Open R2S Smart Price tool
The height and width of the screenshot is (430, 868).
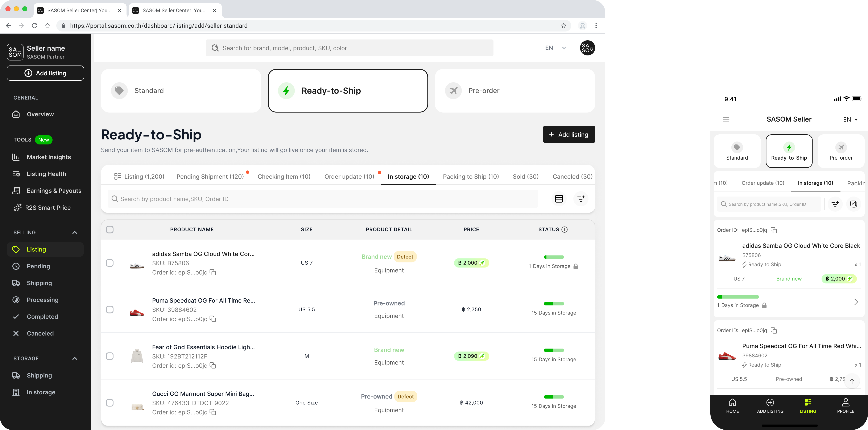tap(47, 207)
